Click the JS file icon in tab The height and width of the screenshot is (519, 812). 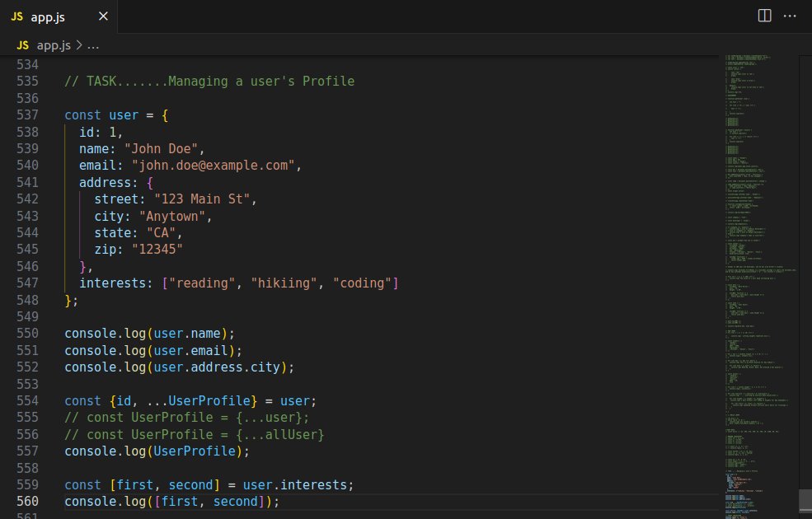(16, 16)
